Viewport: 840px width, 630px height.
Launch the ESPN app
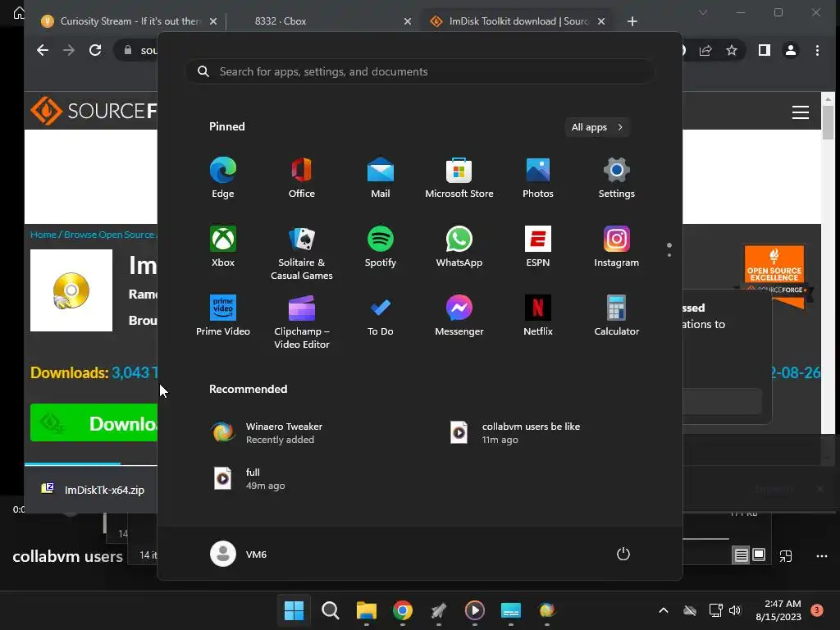[x=538, y=247]
